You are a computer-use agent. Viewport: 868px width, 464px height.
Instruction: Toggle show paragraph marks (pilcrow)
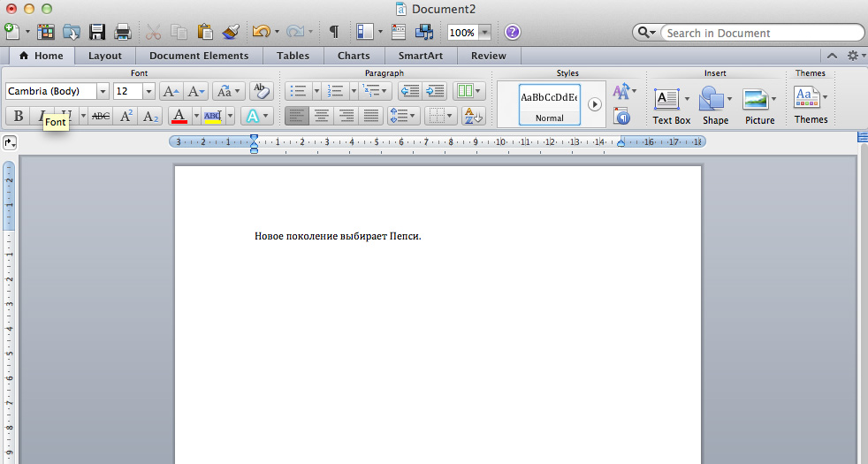pyautogui.click(x=333, y=33)
